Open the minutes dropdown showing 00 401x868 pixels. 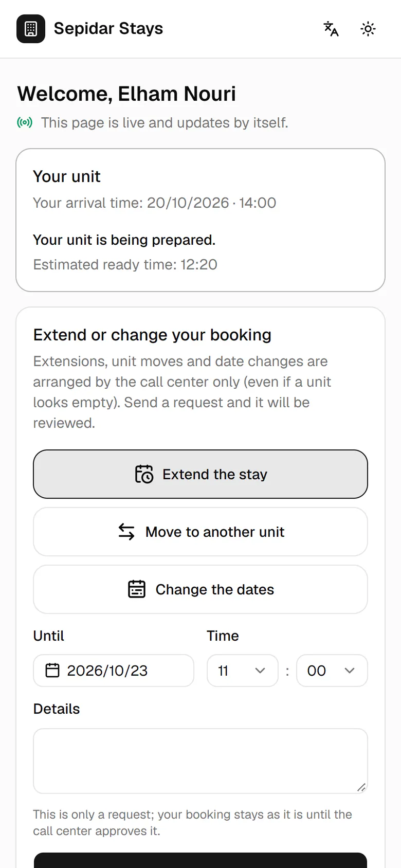point(332,671)
